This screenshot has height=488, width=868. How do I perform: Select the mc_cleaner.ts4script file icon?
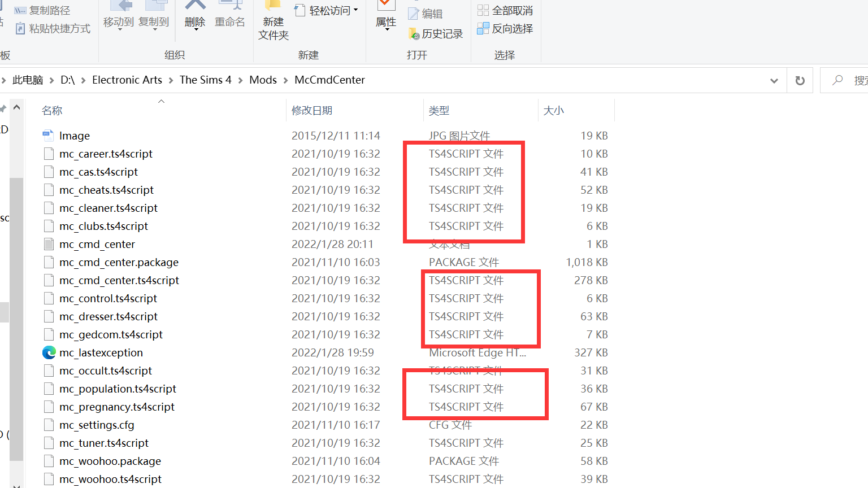49,208
